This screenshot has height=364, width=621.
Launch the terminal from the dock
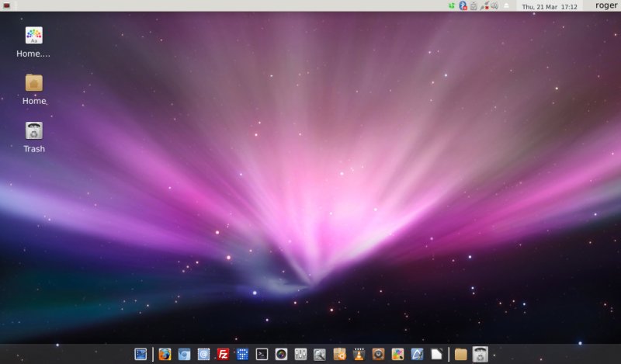point(262,354)
